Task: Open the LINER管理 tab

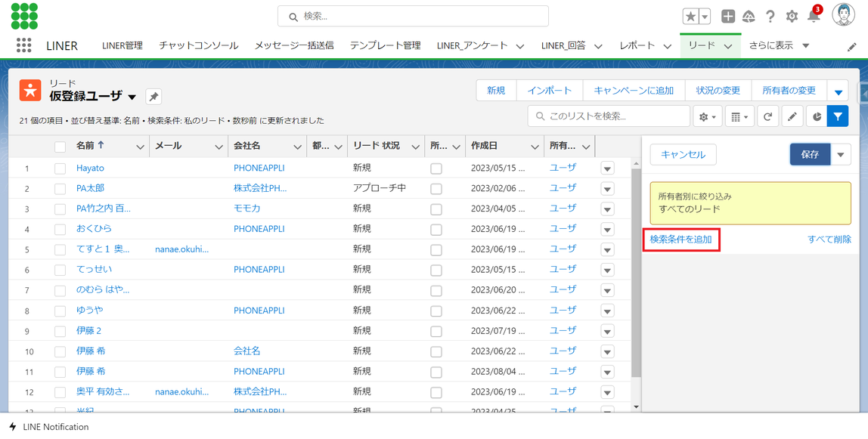Action: tap(122, 46)
